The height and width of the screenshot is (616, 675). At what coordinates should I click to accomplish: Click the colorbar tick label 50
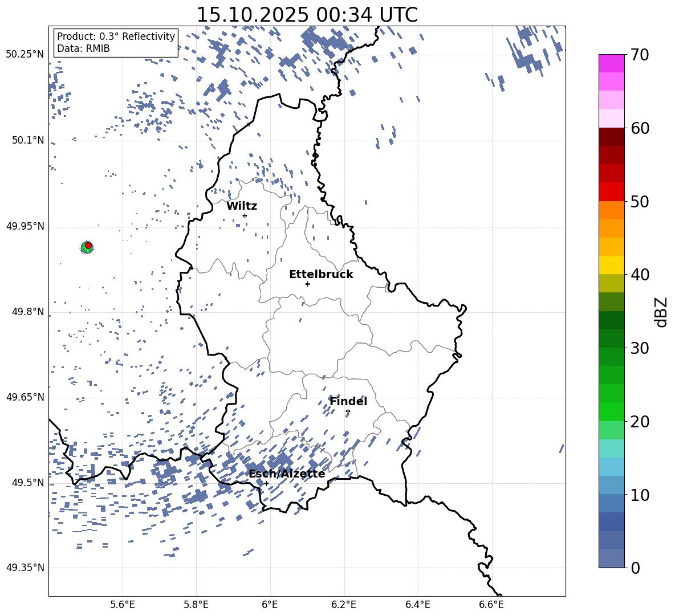click(x=640, y=201)
